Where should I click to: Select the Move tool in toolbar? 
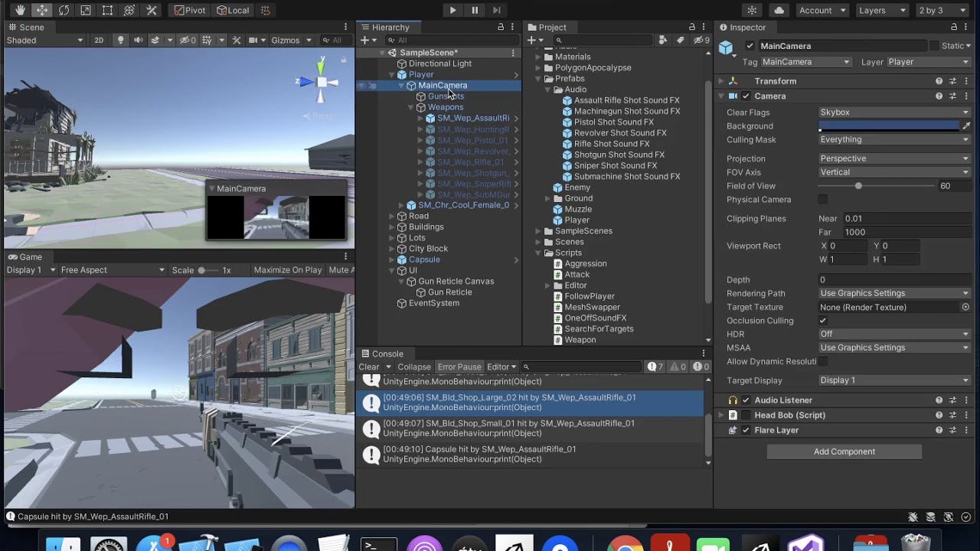pyautogui.click(x=42, y=10)
